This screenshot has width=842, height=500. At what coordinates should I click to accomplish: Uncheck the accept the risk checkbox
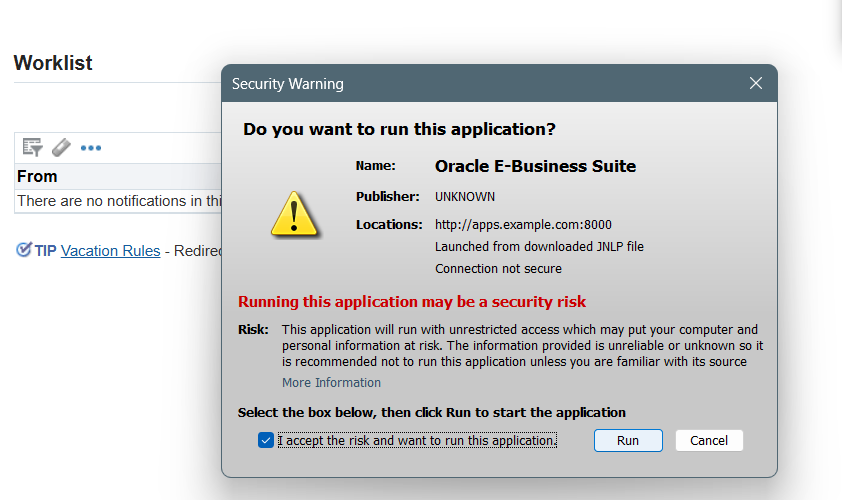click(x=265, y=440)
